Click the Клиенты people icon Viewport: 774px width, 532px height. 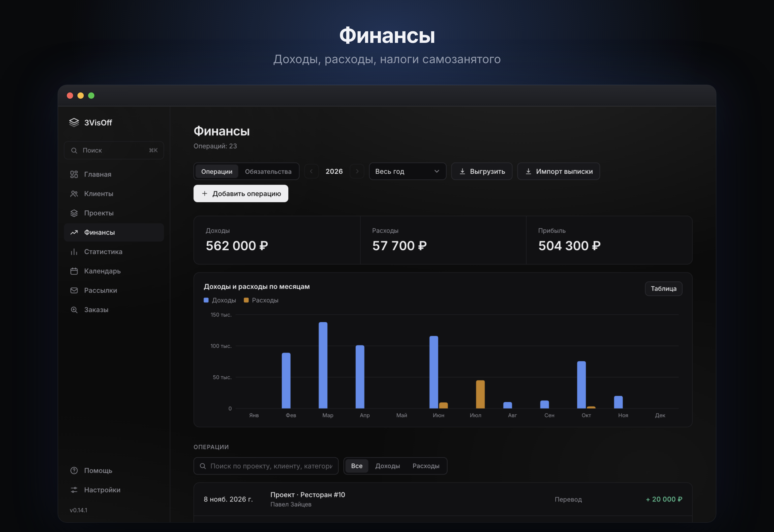pos(74,194)
